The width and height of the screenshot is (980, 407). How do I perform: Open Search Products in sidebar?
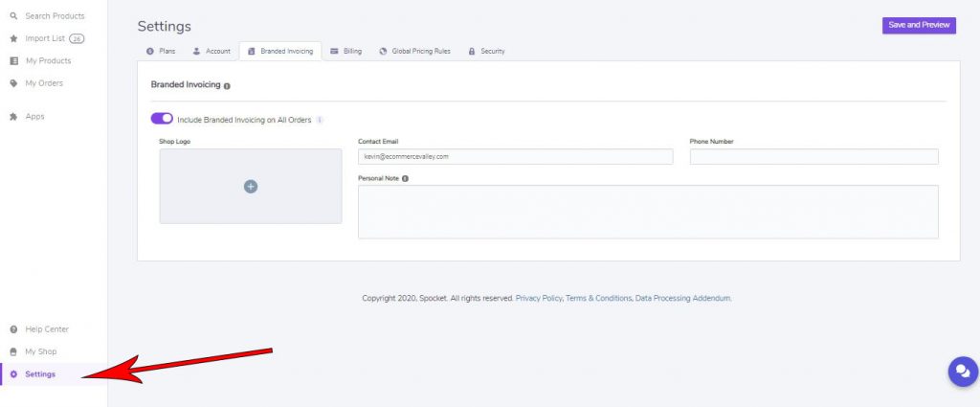(55, 15)
